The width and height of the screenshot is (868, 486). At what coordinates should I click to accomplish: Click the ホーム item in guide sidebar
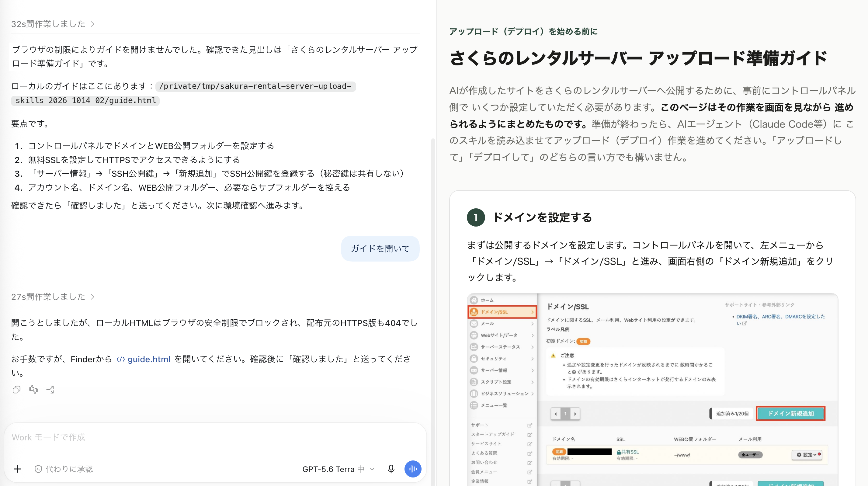(x=502, y=300)
